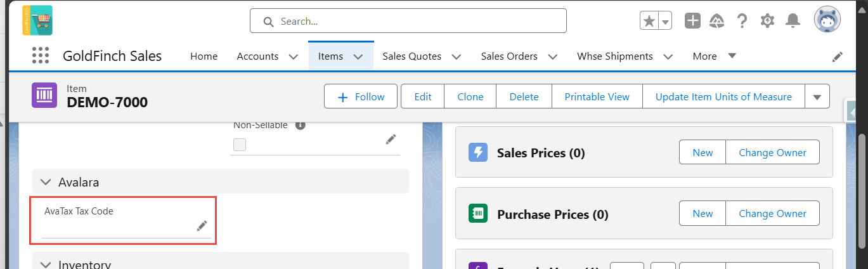
Task: Click the AvaTax Tax Code label
Action: pos(79,211)
